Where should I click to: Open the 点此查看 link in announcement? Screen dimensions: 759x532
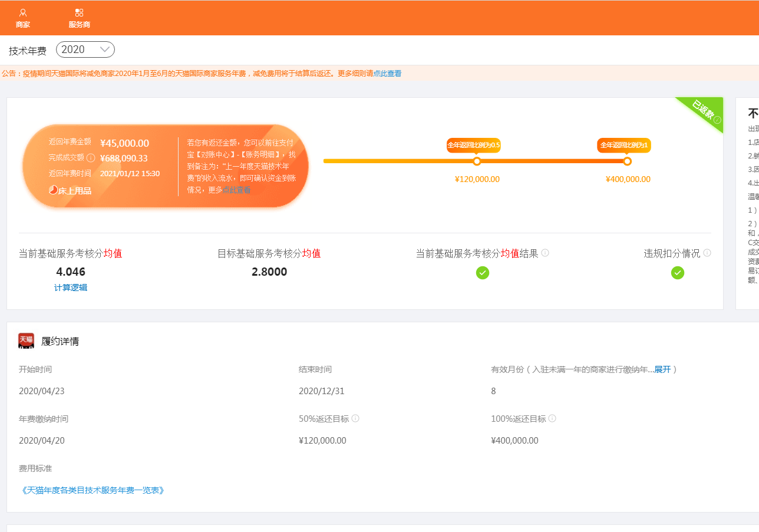click(x=387, y=74)
